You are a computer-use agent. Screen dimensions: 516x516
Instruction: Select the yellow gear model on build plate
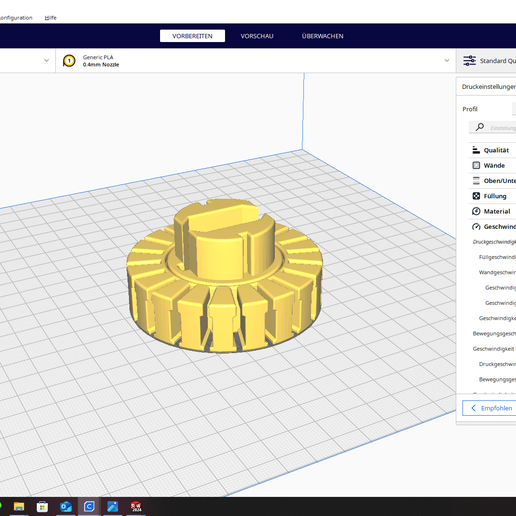tap(224, 275)
